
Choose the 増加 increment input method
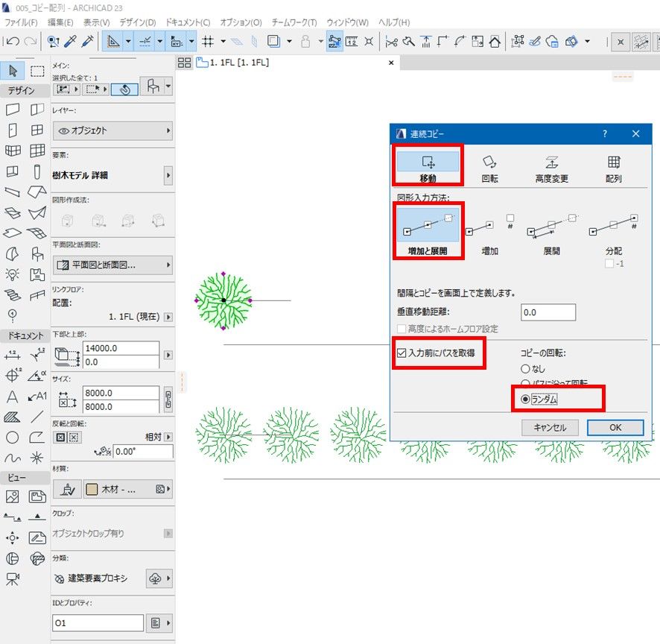489,233
